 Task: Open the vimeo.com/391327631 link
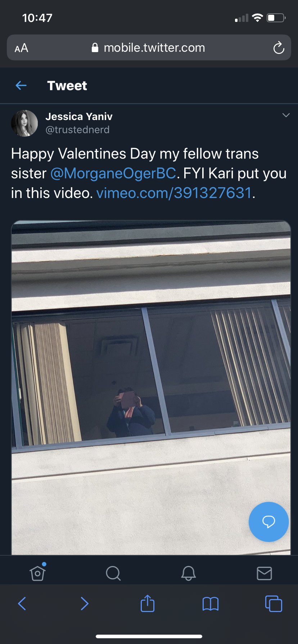click(174, 193)
